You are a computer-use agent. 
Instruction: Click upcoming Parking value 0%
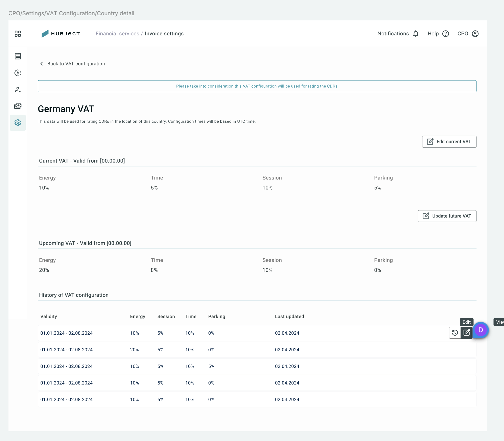[378, 270]
